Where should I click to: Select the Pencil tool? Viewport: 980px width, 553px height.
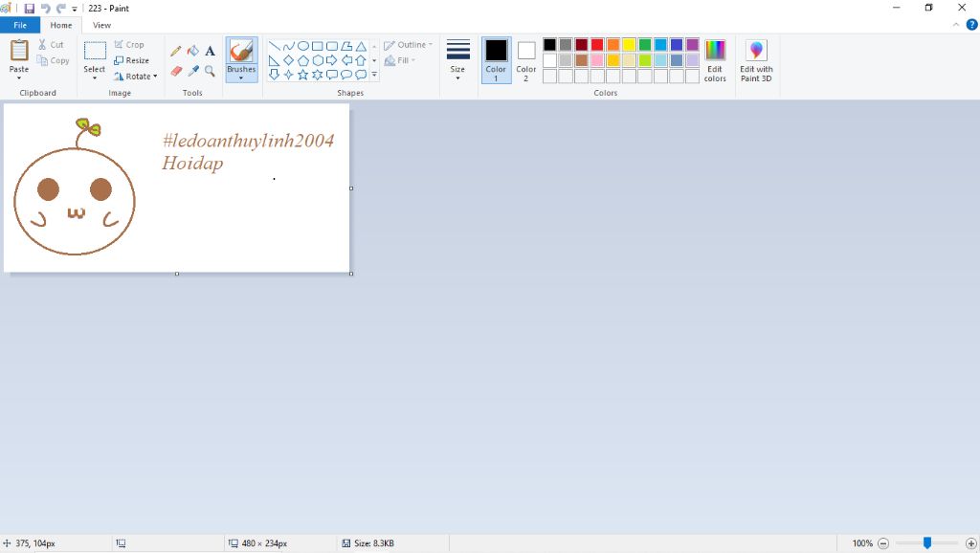point(176,52)
